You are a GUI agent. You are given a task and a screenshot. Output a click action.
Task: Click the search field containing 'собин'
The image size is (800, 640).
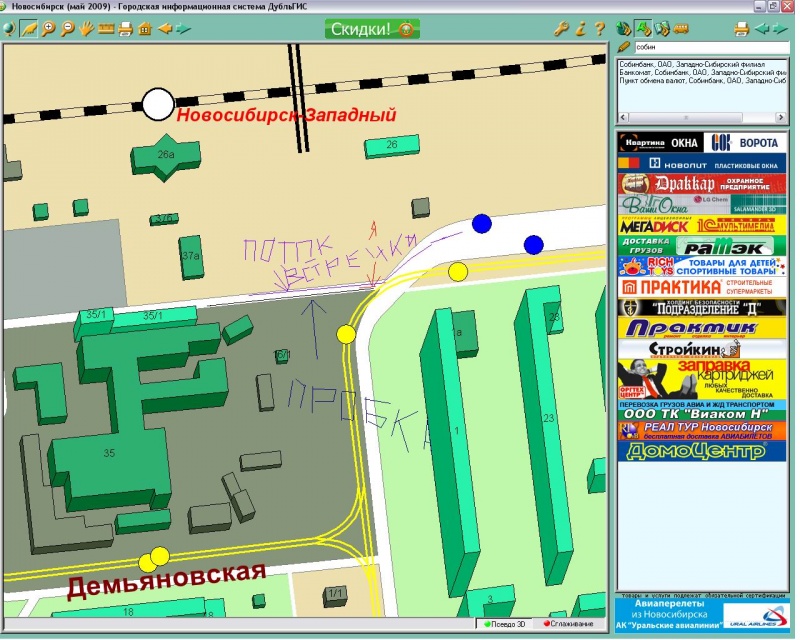710,47
